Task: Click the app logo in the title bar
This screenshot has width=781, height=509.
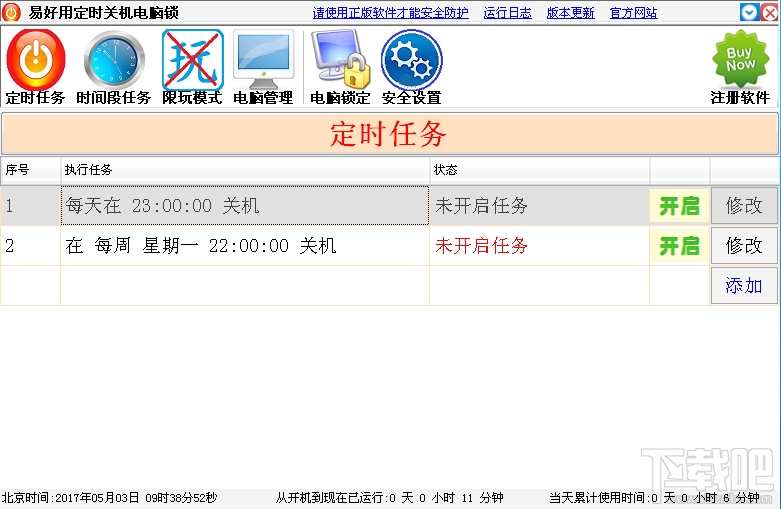Action: pos(11,12)
